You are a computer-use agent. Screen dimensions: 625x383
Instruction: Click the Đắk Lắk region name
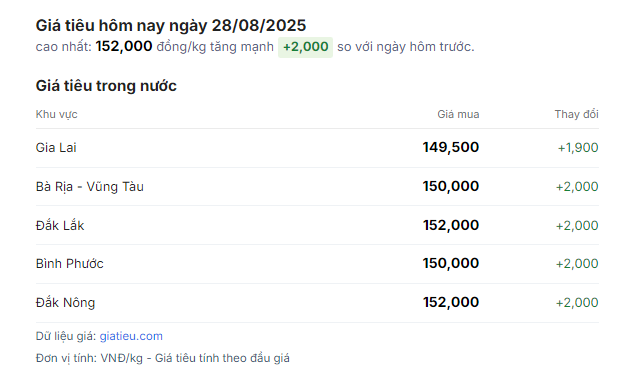60,226
